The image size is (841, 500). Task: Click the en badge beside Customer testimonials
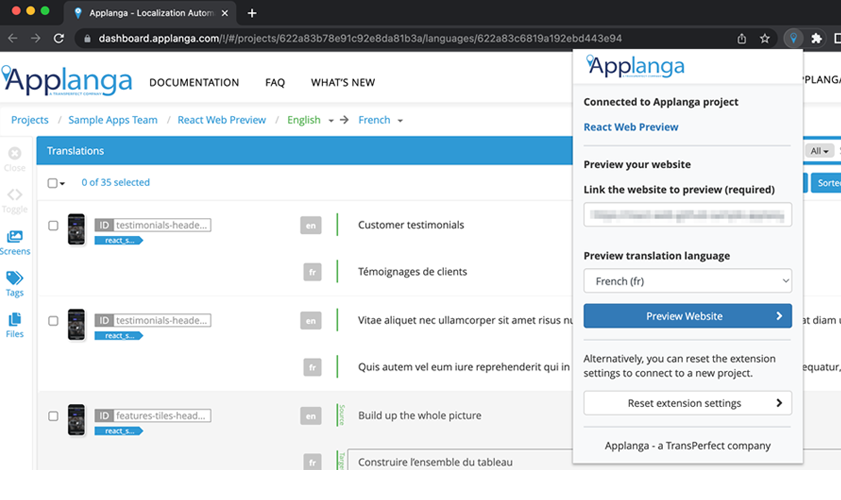click(311, 225)
